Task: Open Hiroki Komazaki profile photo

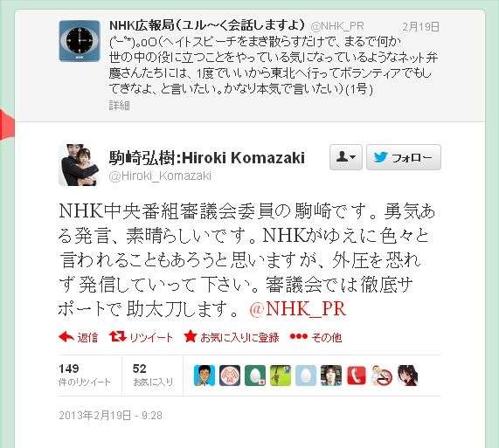Action: (79, 165)
